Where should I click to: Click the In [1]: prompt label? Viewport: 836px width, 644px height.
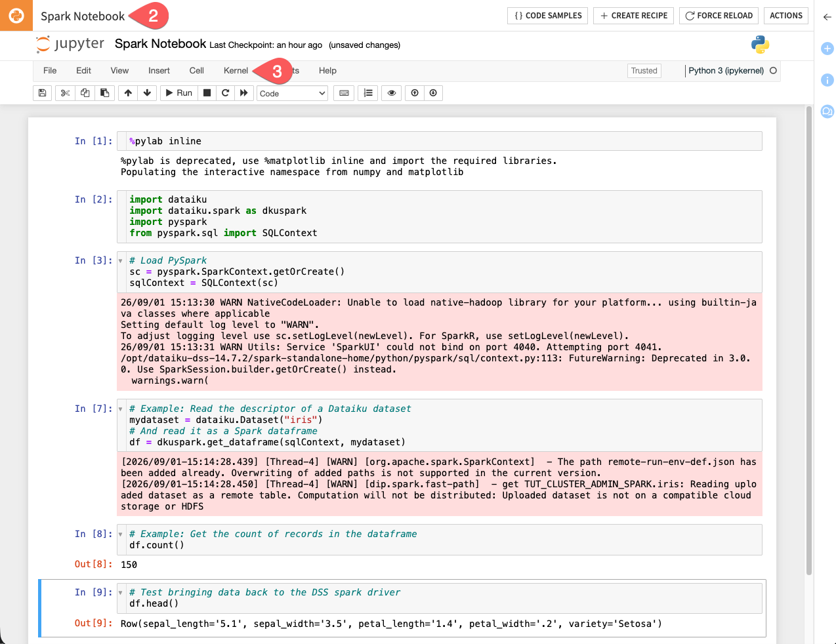(x=93, y=141)
